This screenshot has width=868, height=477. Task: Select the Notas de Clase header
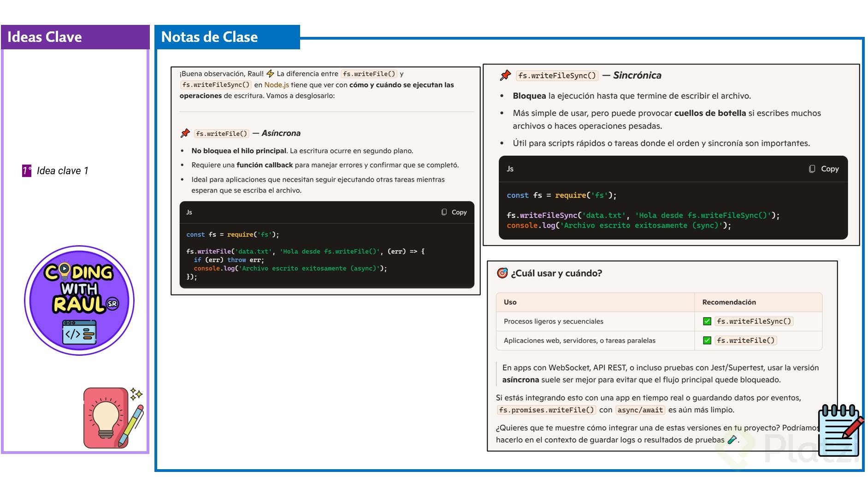227,37
